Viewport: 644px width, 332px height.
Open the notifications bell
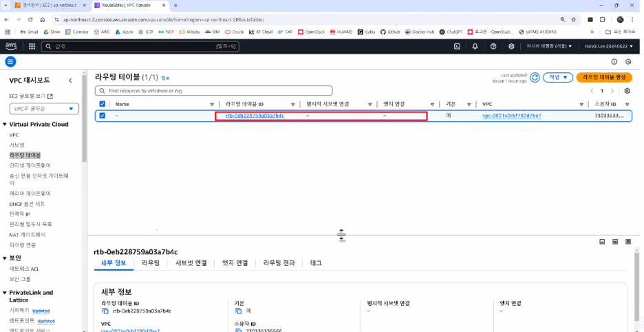coord(475,46)
